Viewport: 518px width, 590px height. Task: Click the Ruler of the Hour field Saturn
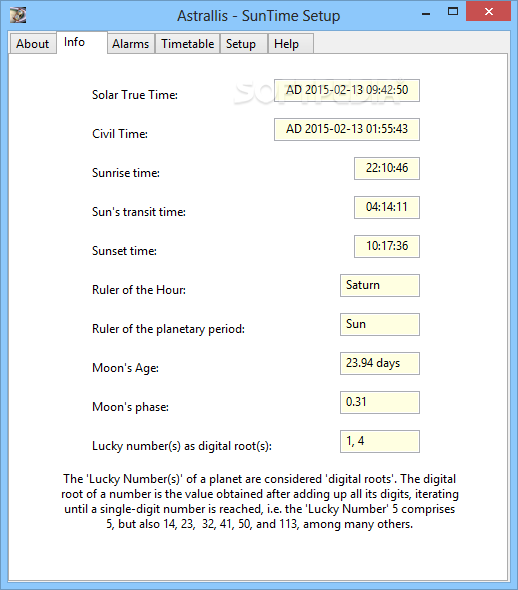(x=380, y=286)
